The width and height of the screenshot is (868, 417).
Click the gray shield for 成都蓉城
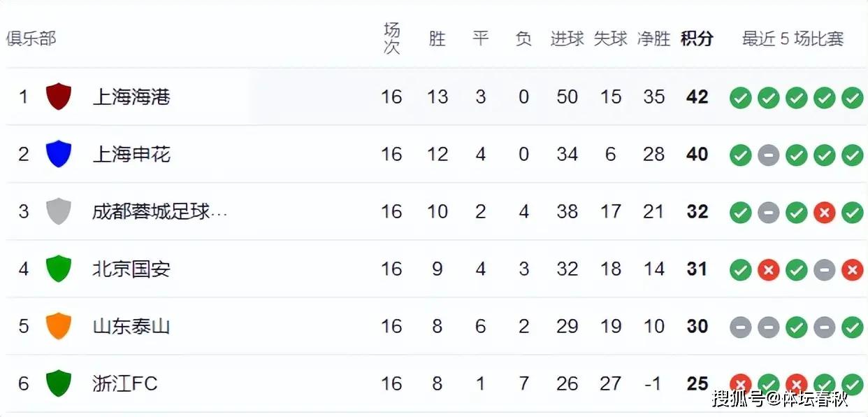click(59, 211)
